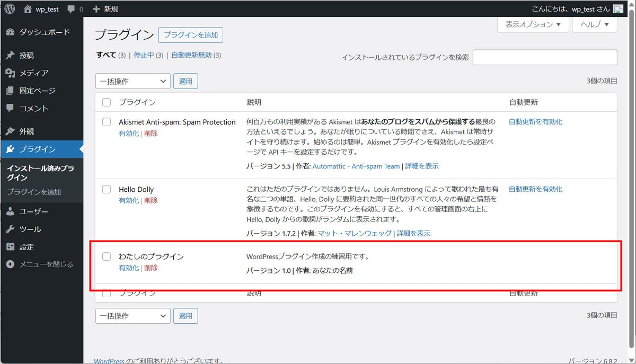Open 投稿 menu item
The width and height of the screenshot is (636, 364).
41,55
